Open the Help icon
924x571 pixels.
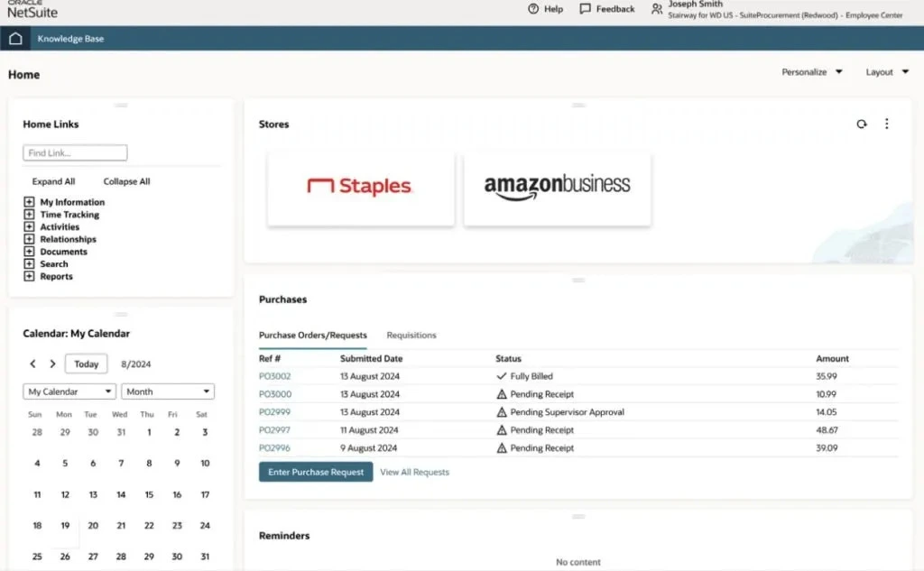pyautogui.click(x=532, y=9)
